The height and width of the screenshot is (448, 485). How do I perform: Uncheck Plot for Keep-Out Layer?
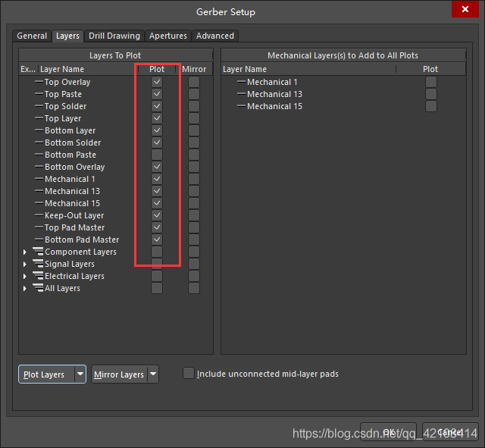point(157,215)
